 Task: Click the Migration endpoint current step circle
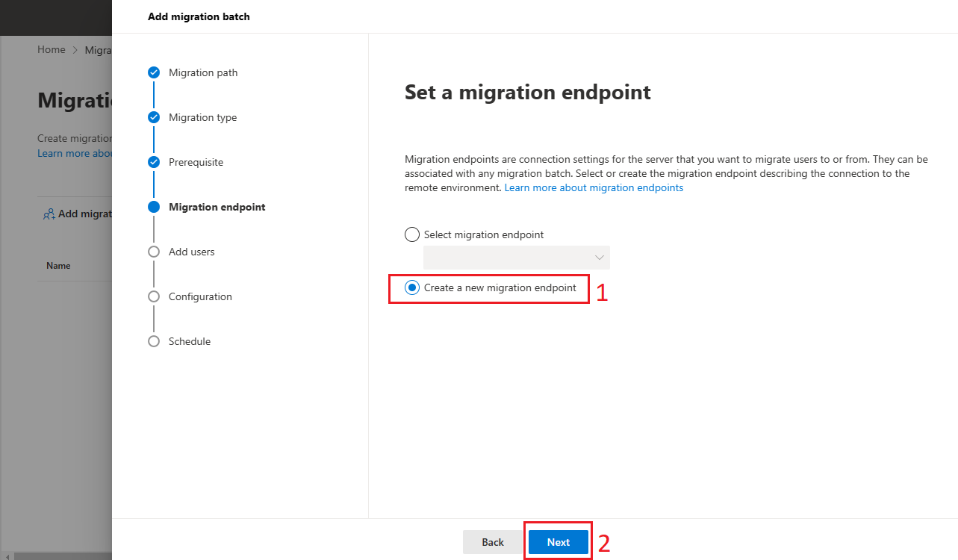click(x=154, y=207)
